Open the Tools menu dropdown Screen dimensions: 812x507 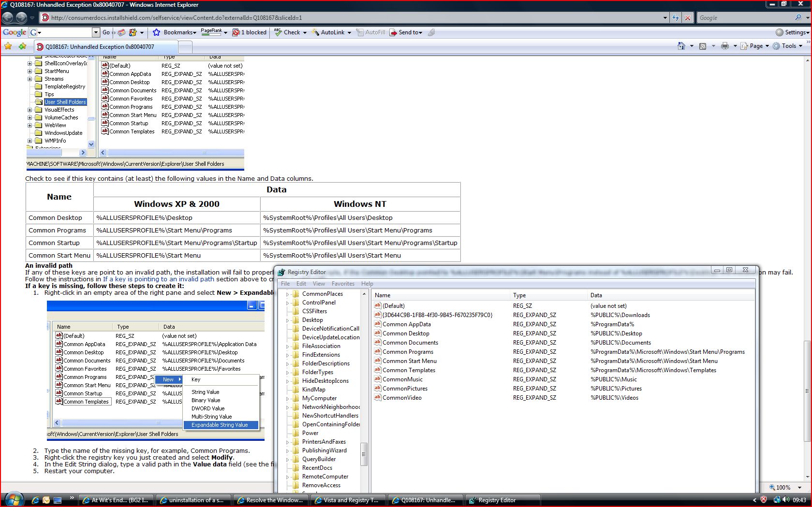coord(787,46)
